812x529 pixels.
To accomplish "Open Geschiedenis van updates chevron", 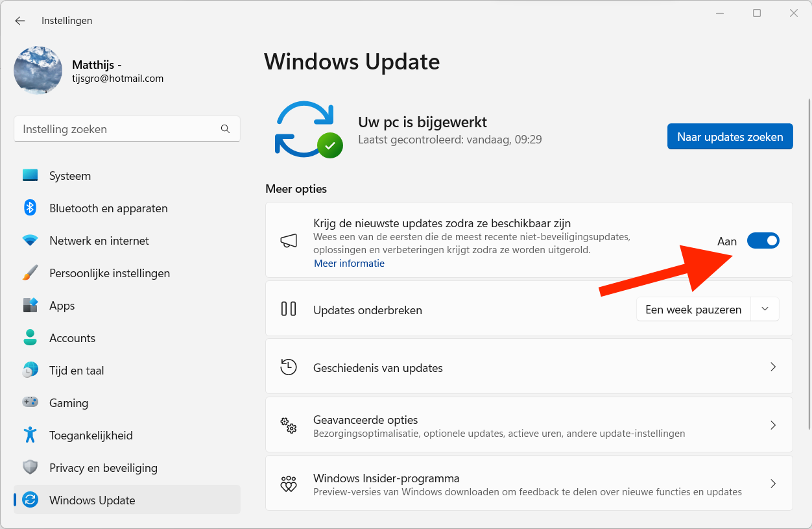I will coord(772,367).
